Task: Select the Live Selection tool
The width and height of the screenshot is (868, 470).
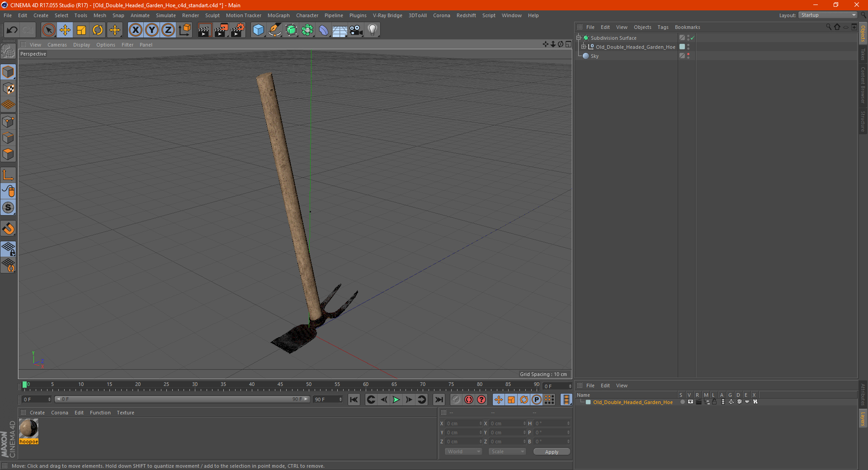Action: tap(48, 30)
